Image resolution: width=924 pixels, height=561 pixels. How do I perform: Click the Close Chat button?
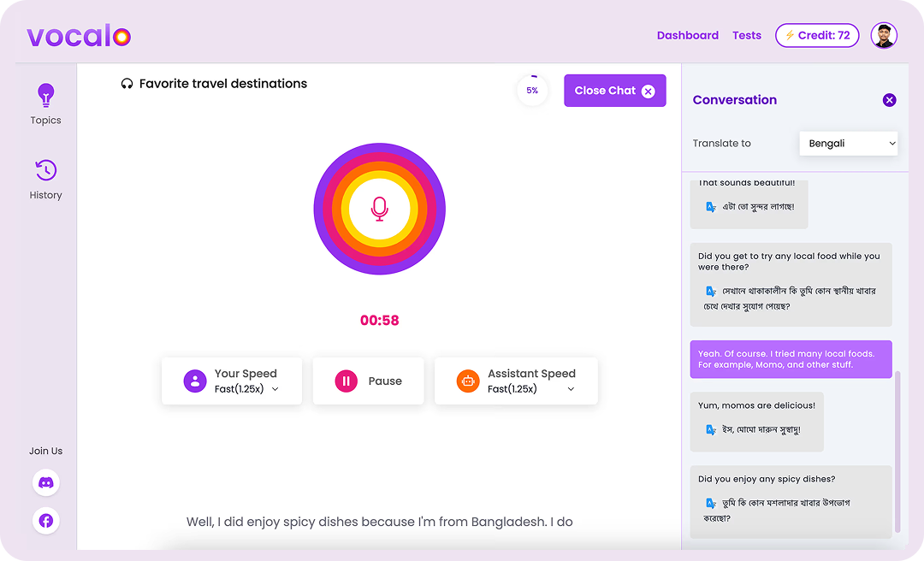click(x=614, y=91)
